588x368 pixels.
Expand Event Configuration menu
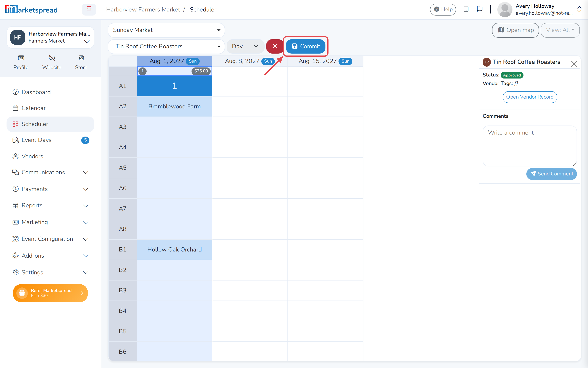point(50,239)
